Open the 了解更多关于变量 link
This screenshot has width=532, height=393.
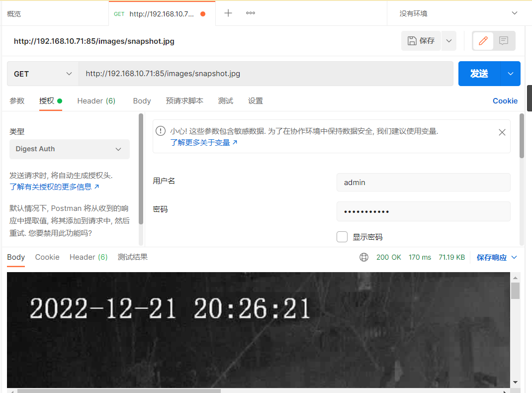[203, 143]
